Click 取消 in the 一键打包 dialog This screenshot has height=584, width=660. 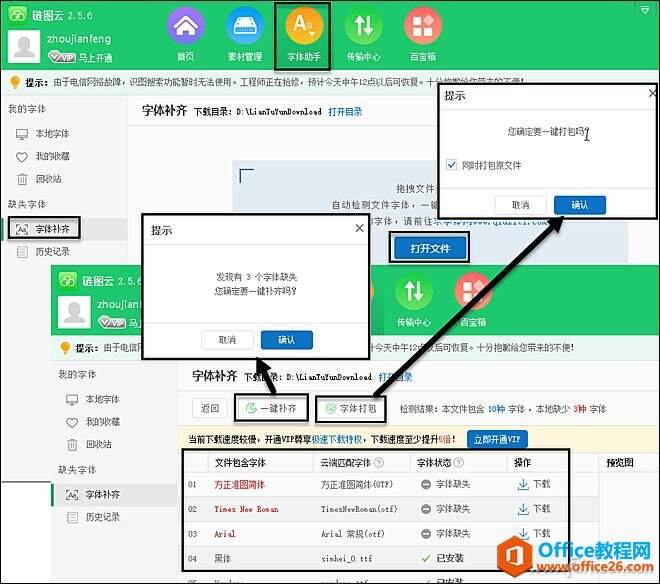[520, 205]
